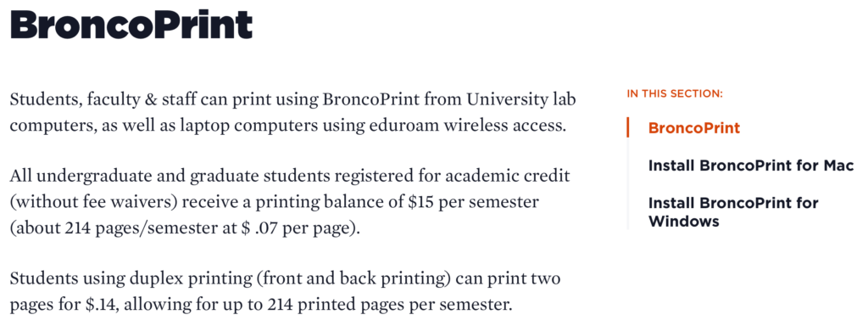
Task: Click the orange active-section indicator bar
Action: click(628, 127)
